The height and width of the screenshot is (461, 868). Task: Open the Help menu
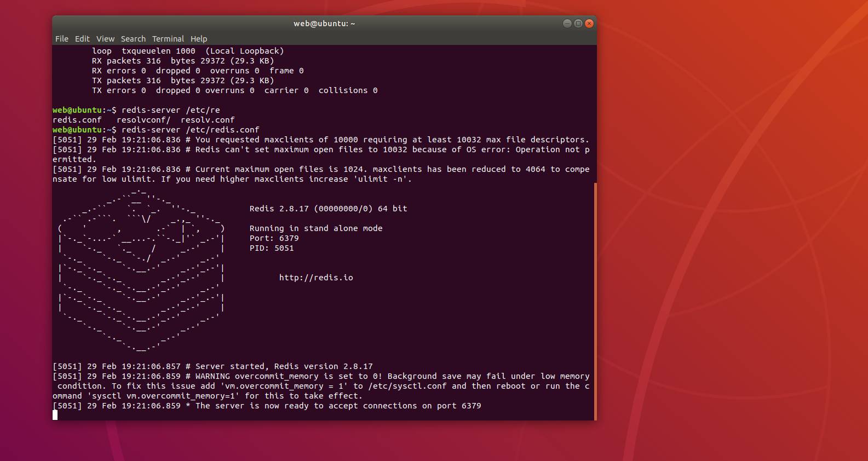tap(199, 39)
